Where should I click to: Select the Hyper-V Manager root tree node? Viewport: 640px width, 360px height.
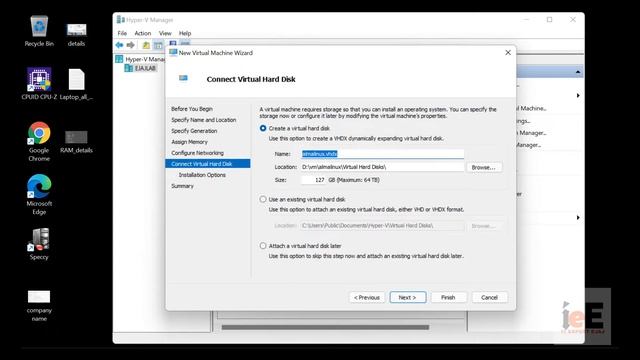point(141,59)
